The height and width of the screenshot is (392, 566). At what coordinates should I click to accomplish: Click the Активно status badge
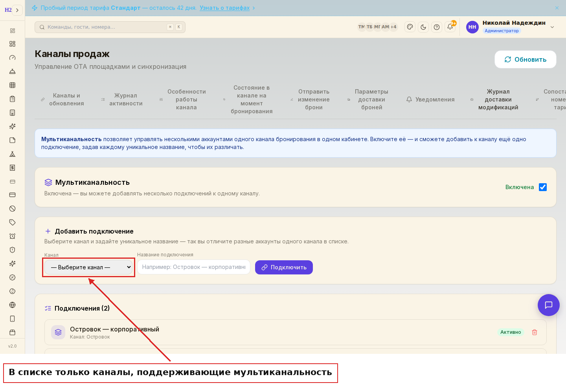(511, 332)
